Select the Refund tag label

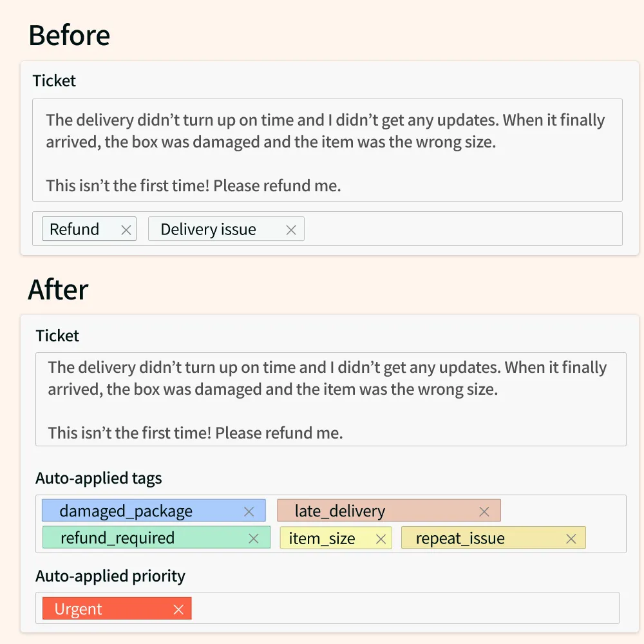(x=74, y=229)
